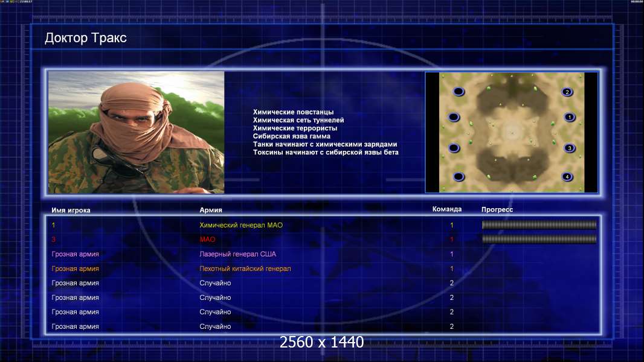The image size is (644, 362).
Task: Click the Доктор Тракс title
Action: [x=85, y=38]
